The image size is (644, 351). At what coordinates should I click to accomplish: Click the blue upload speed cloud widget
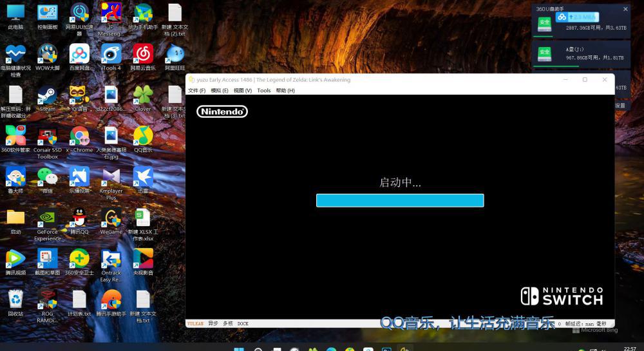pos(577,17)
